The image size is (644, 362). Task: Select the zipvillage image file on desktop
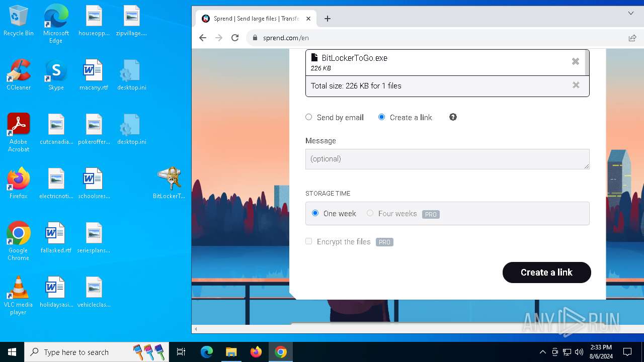pyautogui.click(x=131, y=21)
